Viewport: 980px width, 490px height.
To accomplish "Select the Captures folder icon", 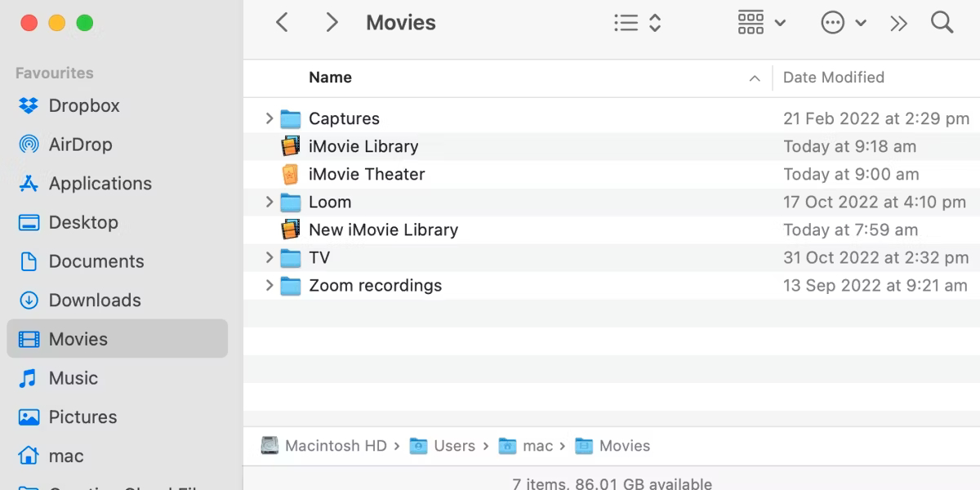I will point(291,119).
